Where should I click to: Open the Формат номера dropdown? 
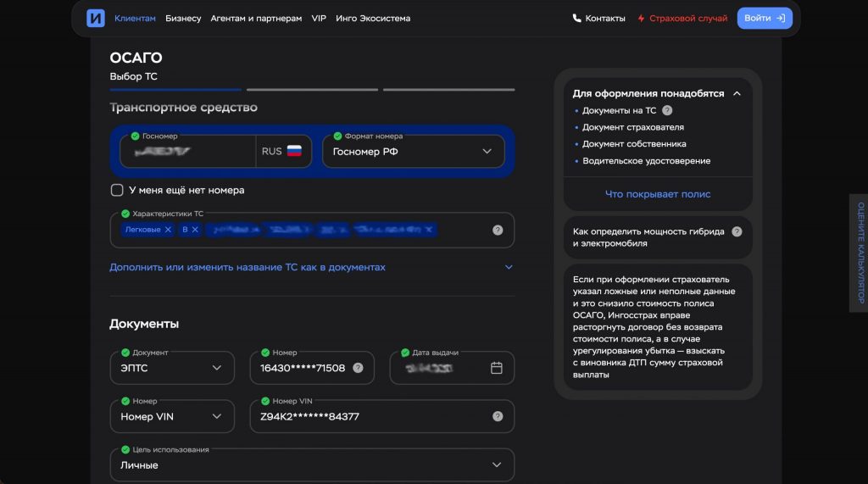click(x=413, y=152)
